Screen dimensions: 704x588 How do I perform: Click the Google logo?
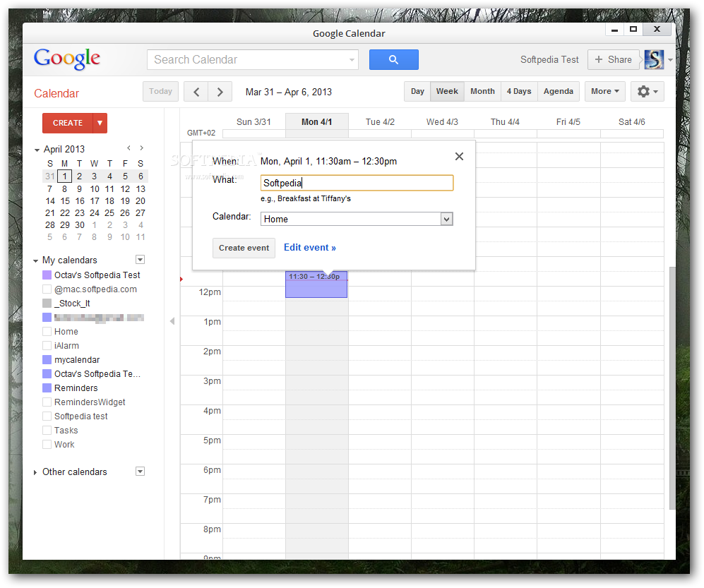point(67,59)
